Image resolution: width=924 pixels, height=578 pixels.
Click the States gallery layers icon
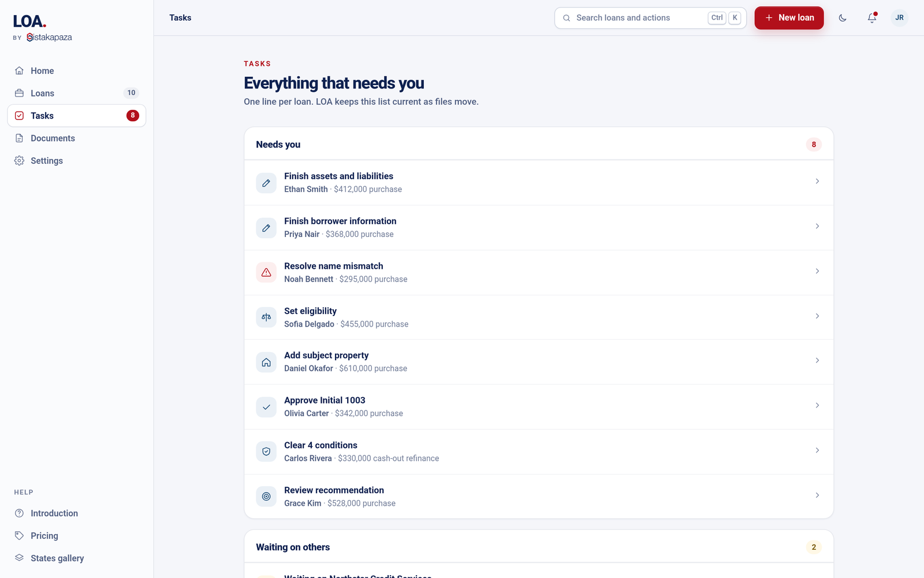(x=19, y=558)
